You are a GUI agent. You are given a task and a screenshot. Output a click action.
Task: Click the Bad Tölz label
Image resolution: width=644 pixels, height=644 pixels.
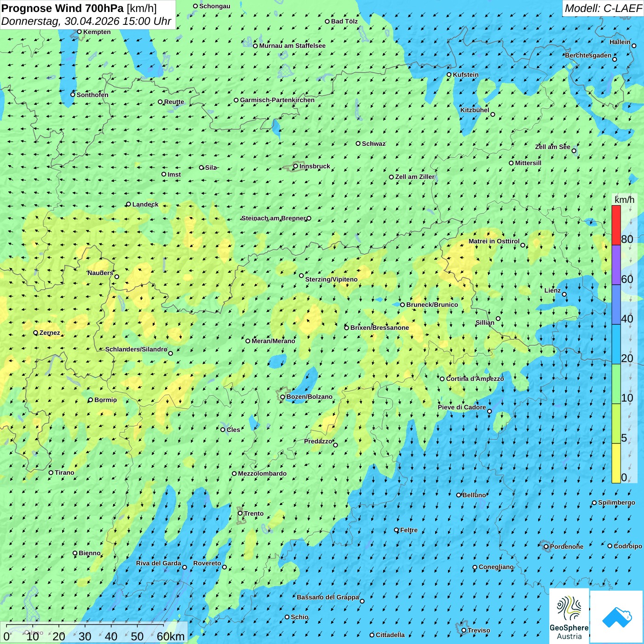(x=345, y=21)
